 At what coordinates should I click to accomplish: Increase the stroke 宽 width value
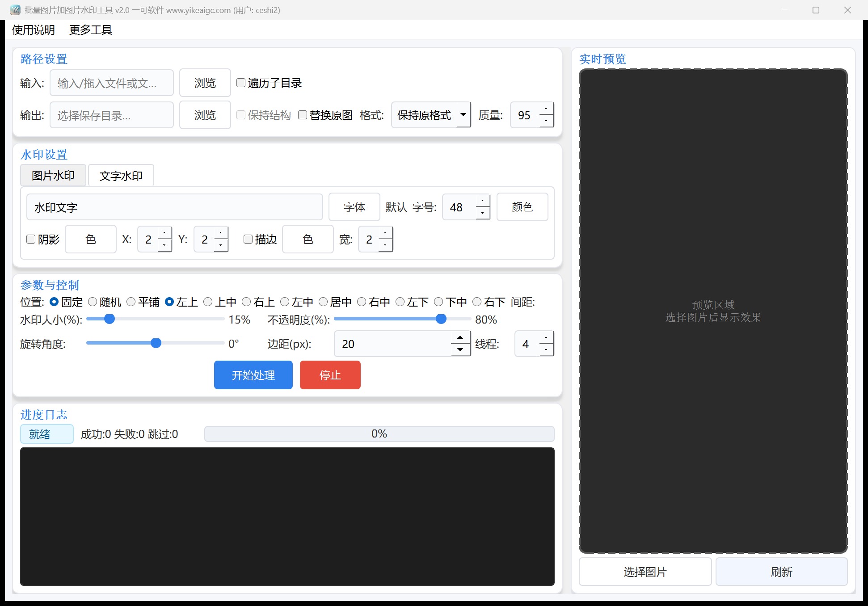[386, 233]
